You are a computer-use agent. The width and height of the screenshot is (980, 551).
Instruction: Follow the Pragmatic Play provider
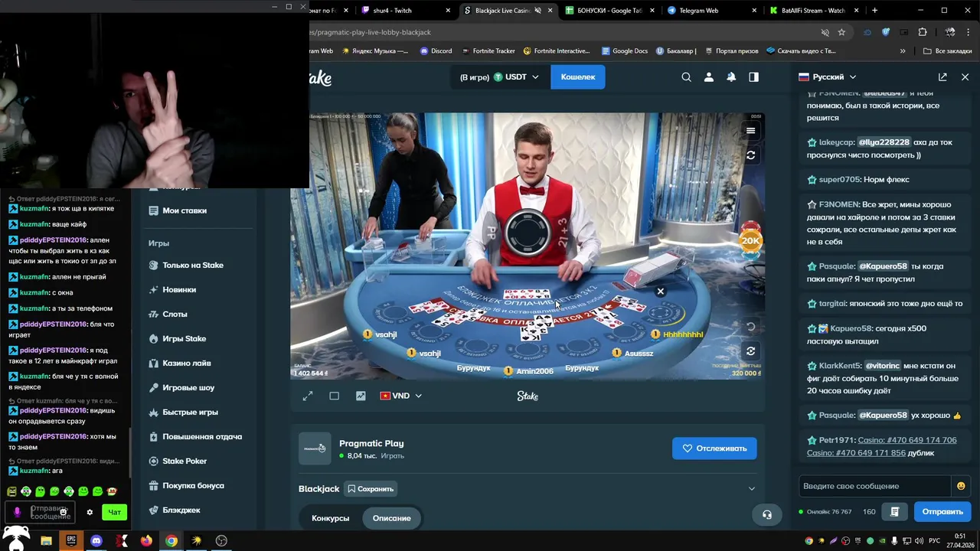714,448
